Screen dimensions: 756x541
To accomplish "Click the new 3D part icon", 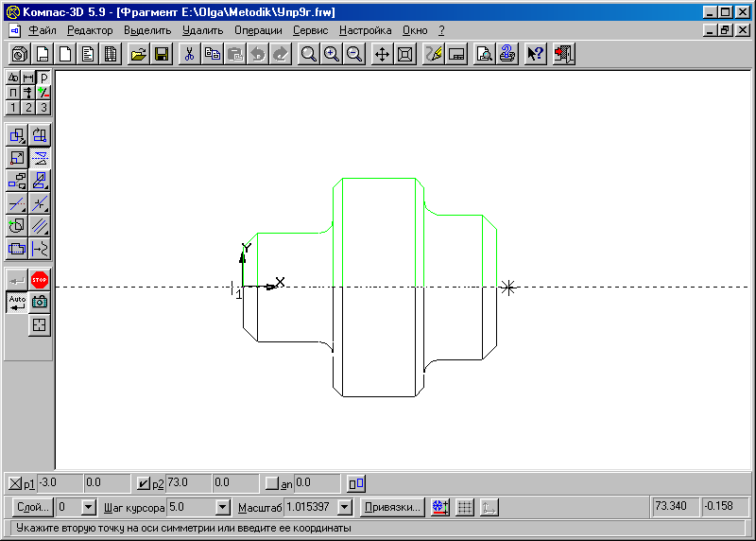I will click(x=20, y=54).
